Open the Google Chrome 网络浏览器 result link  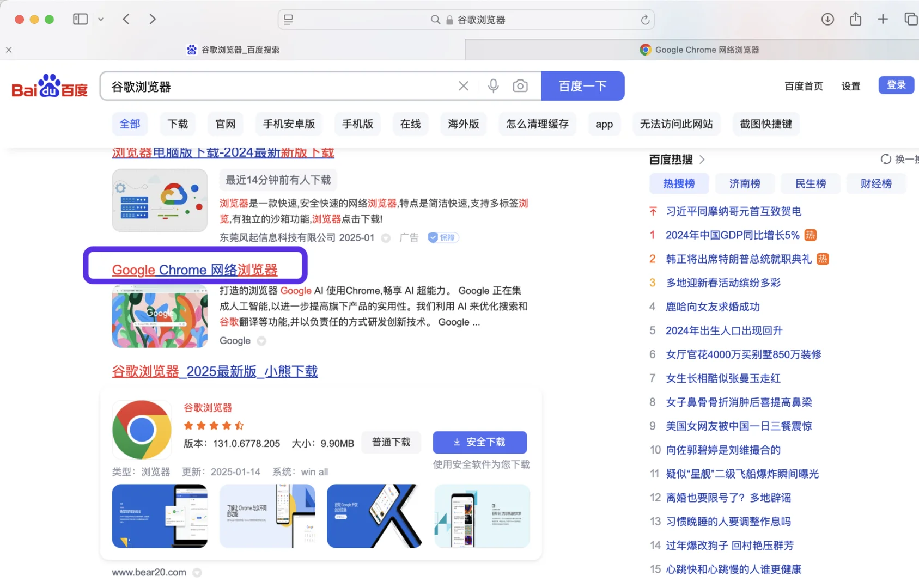pyautogui.click(x=194, y=269)
